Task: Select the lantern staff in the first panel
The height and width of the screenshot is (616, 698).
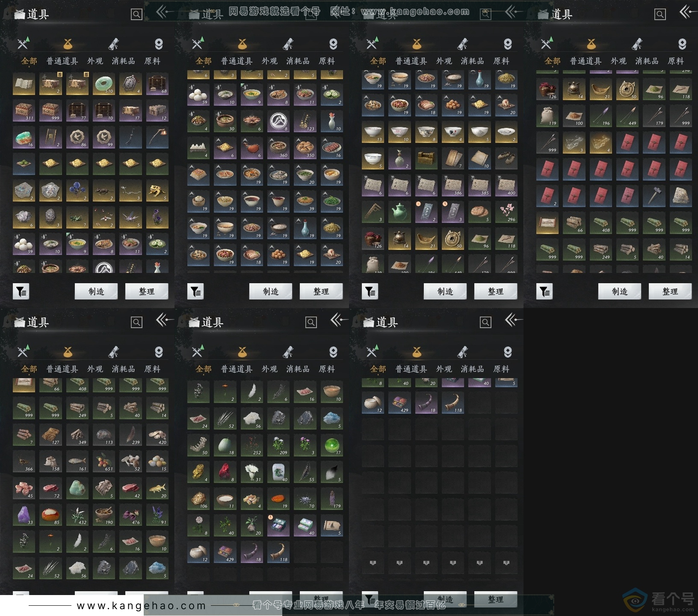Action: pyautogui.click(x=157, y=137)
